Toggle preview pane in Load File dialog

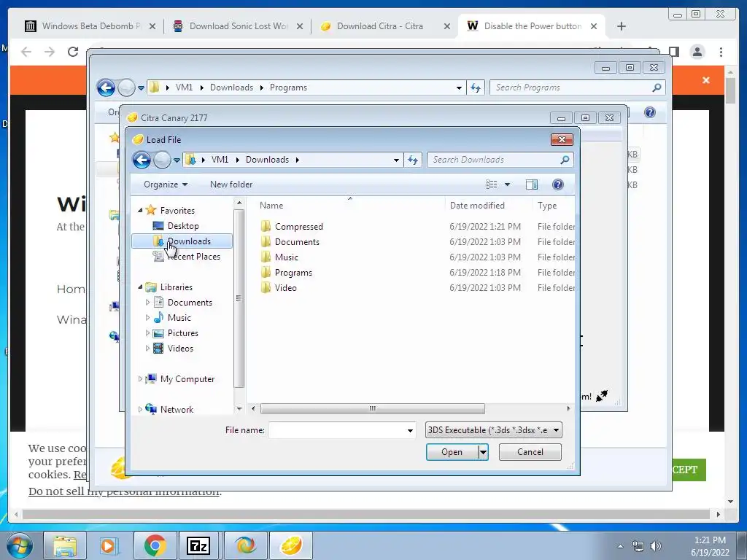[x=531, y=184]
